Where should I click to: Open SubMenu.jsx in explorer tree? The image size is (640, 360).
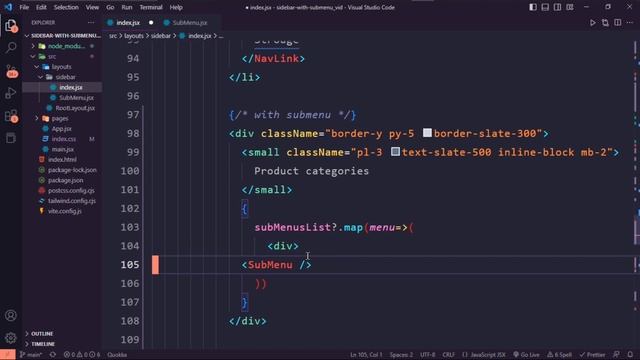pos(76,98)
